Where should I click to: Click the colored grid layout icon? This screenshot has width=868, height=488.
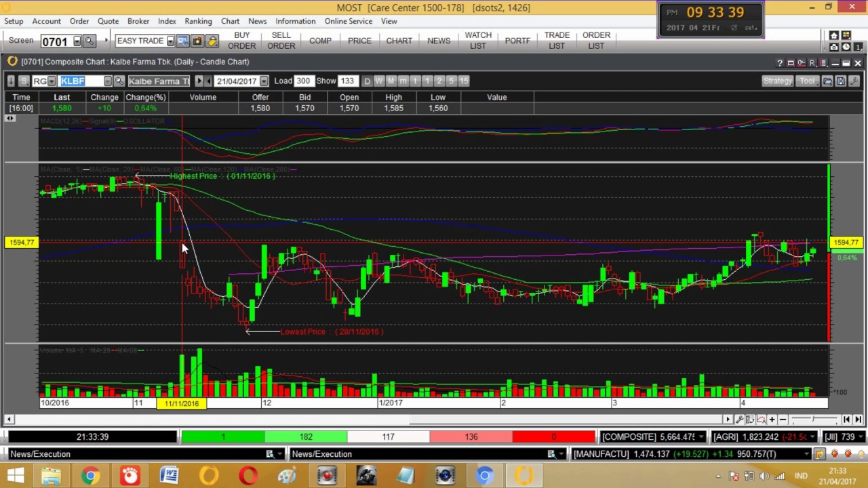[846, 35]
